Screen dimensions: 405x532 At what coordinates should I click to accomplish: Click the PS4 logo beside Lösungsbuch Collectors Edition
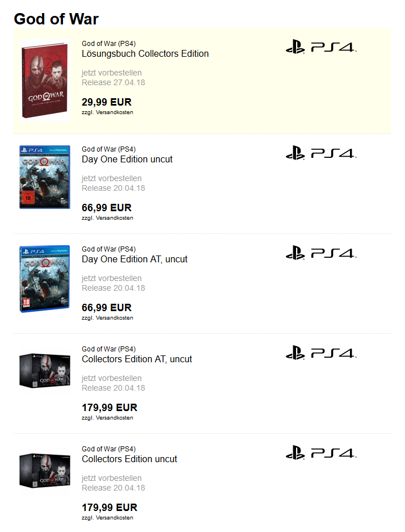pos(321,47)
